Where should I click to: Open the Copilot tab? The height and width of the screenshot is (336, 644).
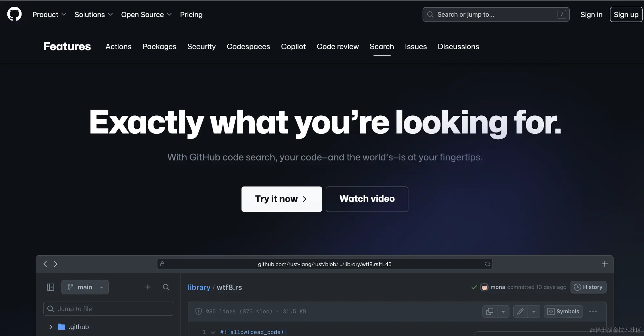(293, 47)
